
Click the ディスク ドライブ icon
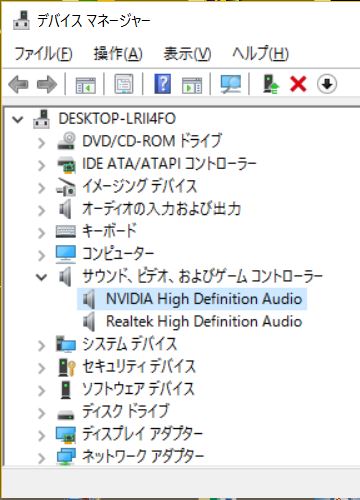[66, 415]
